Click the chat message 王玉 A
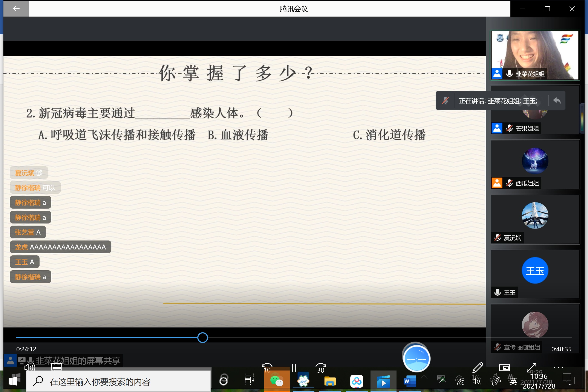Viewport: 588px width, 392px height. tap(24, 262)
